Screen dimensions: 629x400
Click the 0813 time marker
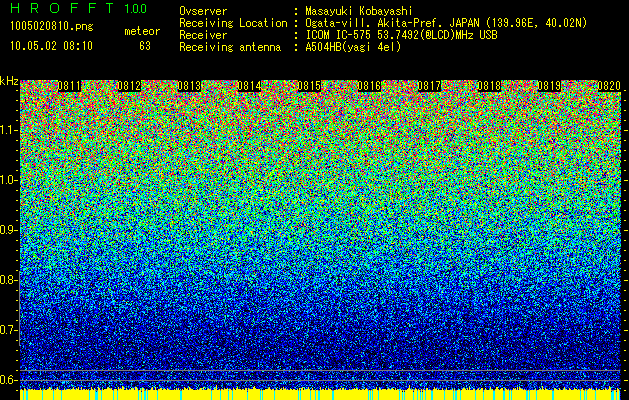189,86
